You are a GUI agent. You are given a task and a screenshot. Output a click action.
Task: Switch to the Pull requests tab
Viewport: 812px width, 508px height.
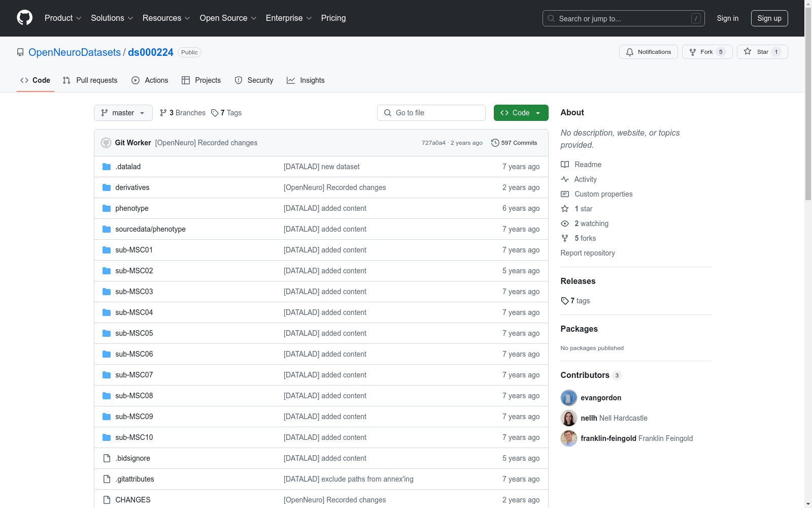coord(90,80)
